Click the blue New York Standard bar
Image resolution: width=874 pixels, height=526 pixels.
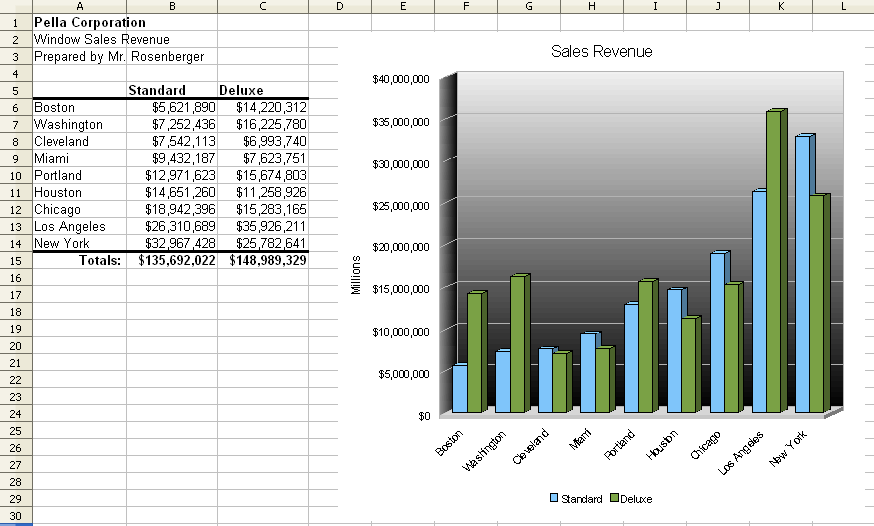[802, 275]
